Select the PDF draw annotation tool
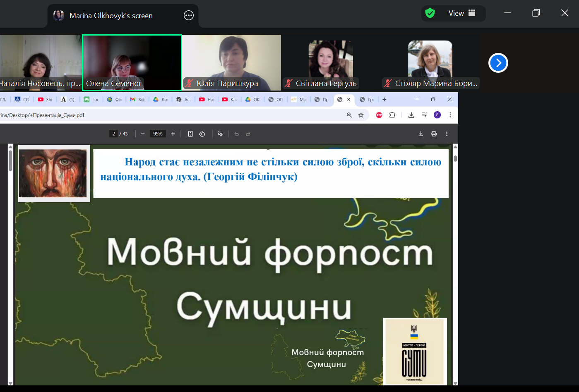 pyautogui.click(x=220, y=134)
